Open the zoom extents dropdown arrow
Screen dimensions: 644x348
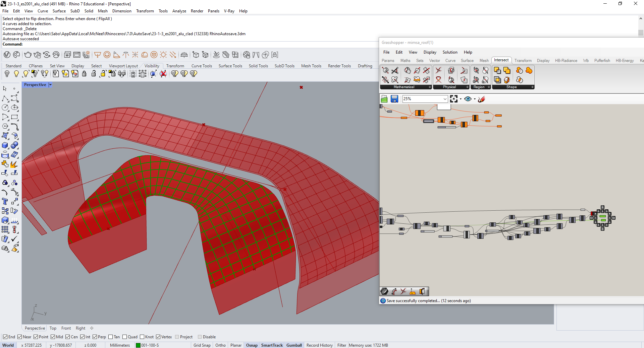coord(461,99)
